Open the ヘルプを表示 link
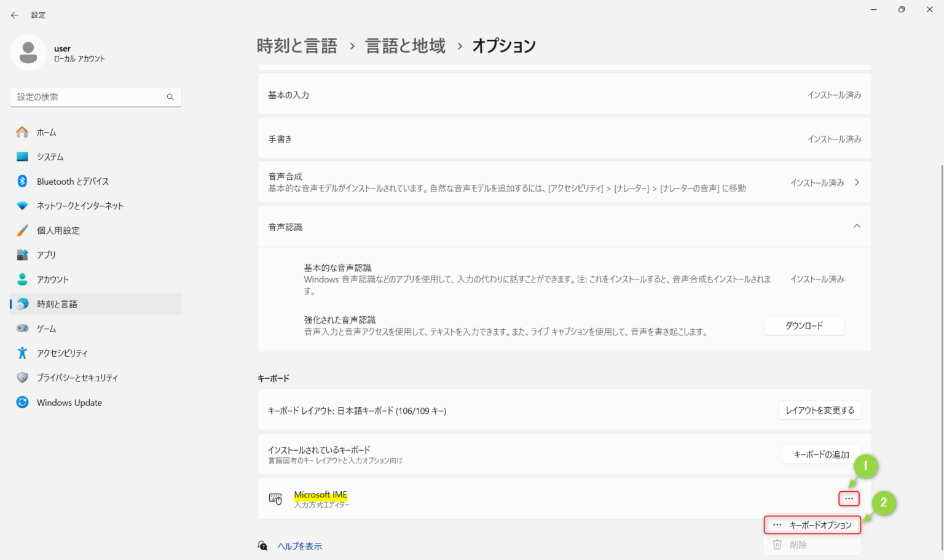944x560 pixels. coord(299,546)
